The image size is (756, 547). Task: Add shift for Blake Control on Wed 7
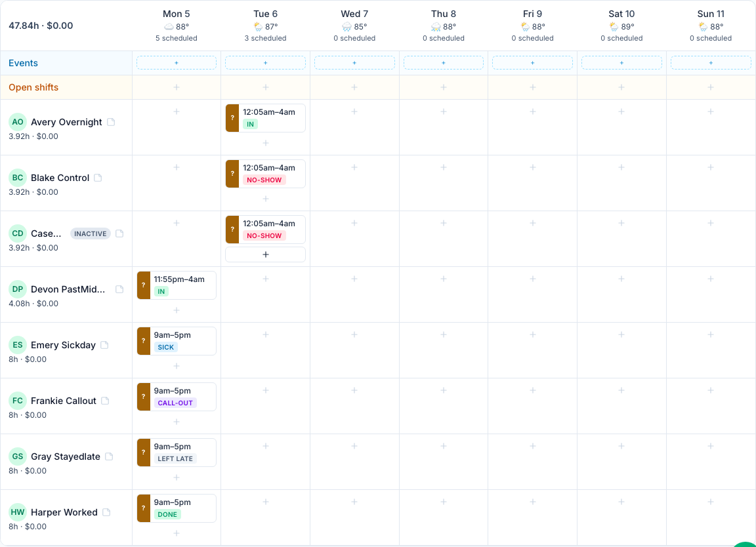click(354, 167)
